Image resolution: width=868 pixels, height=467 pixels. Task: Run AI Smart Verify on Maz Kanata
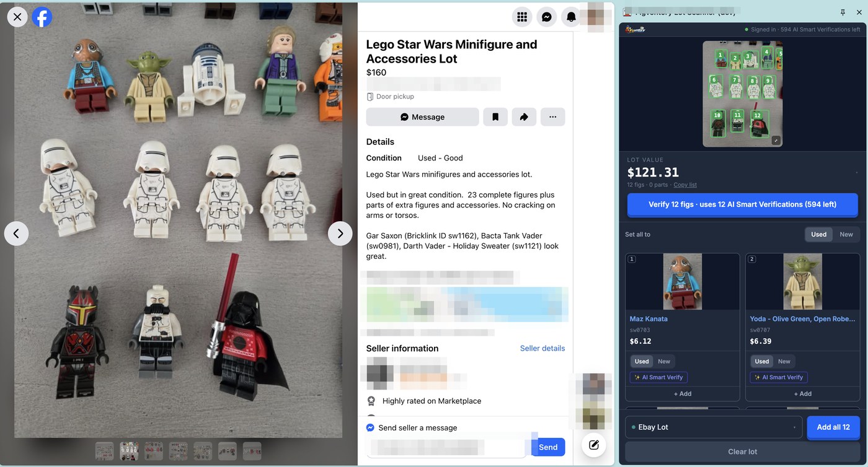point(658,377)
